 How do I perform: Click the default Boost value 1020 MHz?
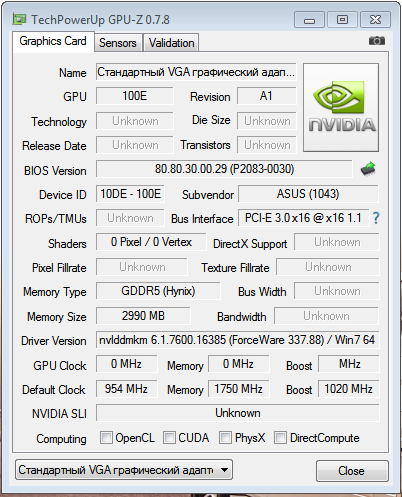tap(349, 389)
